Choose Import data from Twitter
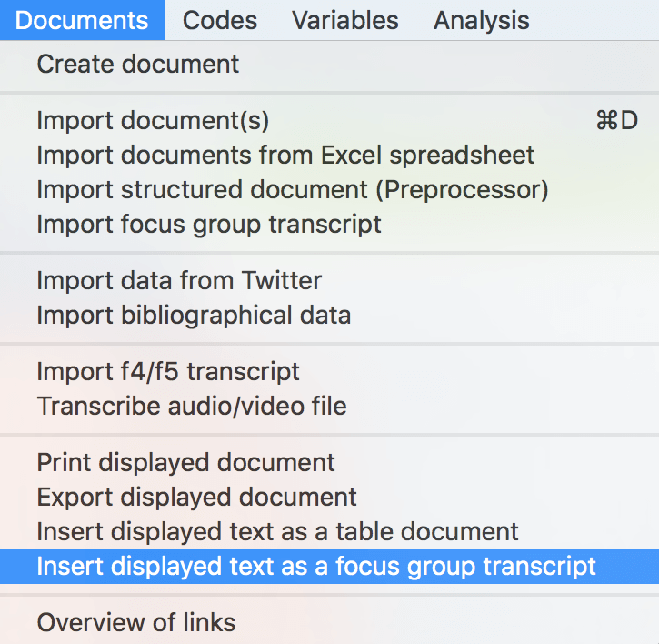659x644 pixels. [329, 280]
